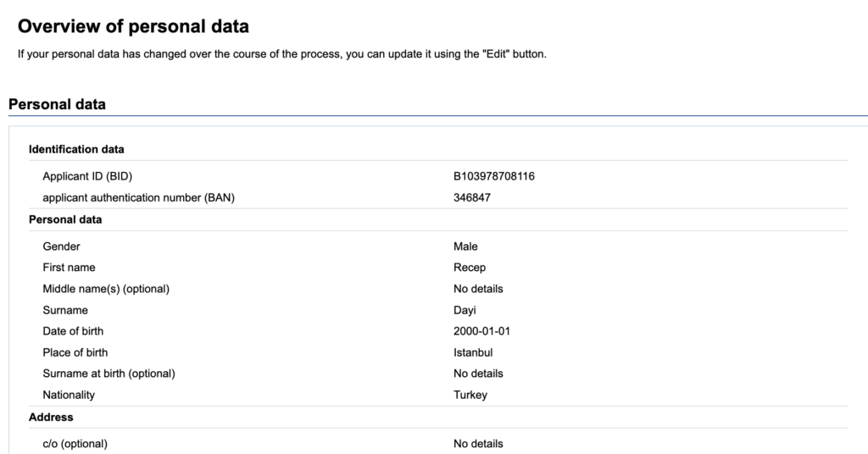
Task: Select the gender value "Male"
Action: coord(465,246)
